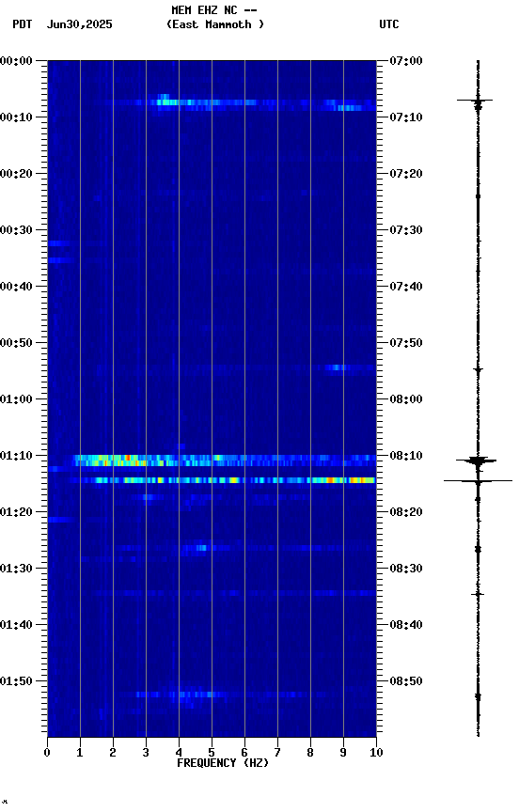Click the frequency axis tick label '3'
The image size is (519, 812).
[146, 753]
